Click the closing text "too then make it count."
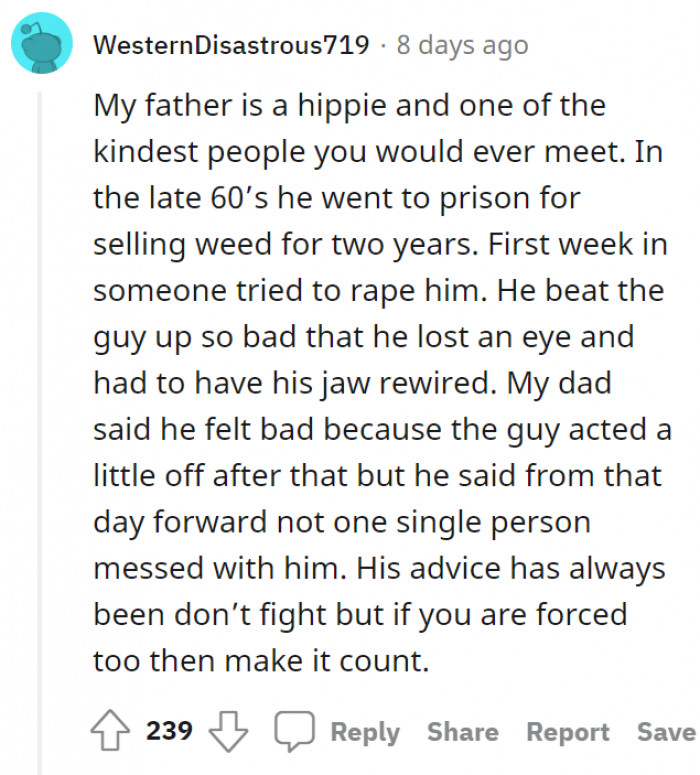This screenshot has width=700, height=775. click(261, 661)
